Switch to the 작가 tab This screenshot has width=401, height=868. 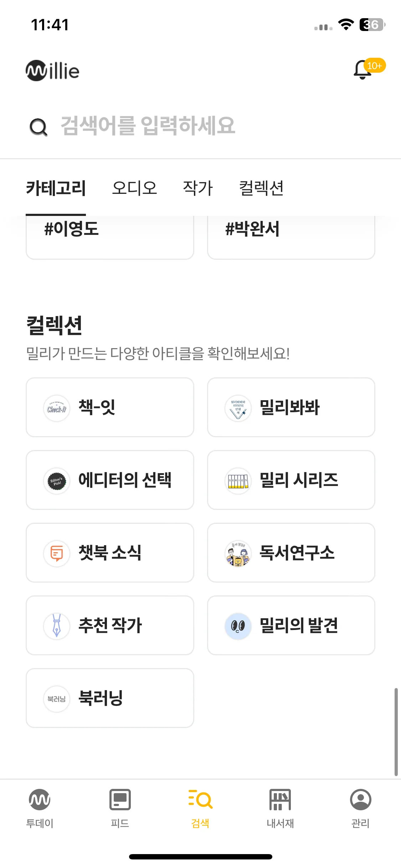pos(197,188)
